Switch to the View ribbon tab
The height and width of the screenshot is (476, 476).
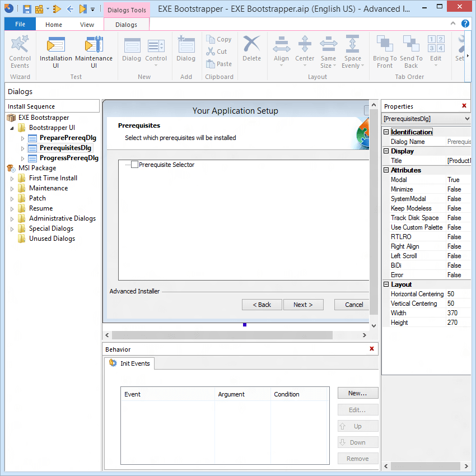87,25
